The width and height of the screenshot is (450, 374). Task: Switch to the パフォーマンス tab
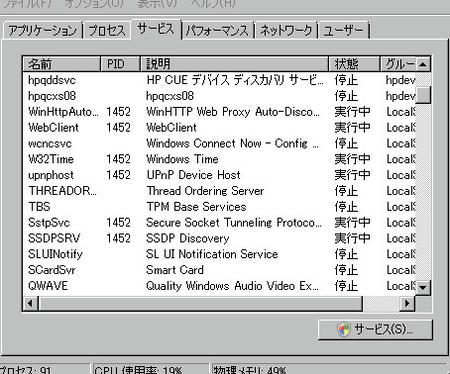[217, 31]
